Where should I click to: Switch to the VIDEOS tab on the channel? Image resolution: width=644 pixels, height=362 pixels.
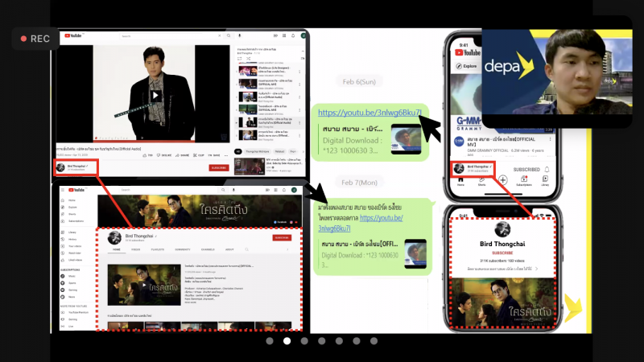point(135,249)
